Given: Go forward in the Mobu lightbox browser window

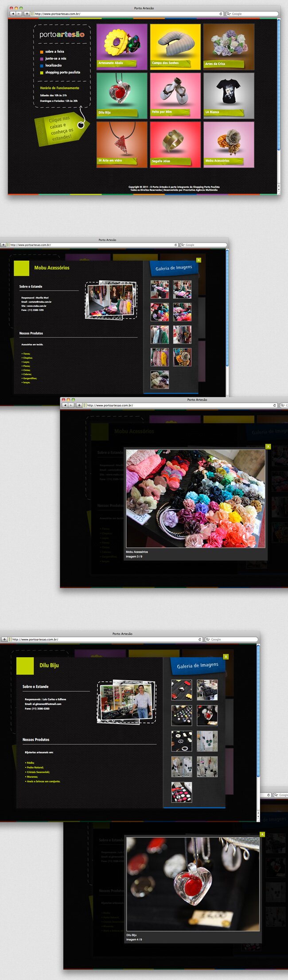Looking at the screenshot, I should 70,405.
